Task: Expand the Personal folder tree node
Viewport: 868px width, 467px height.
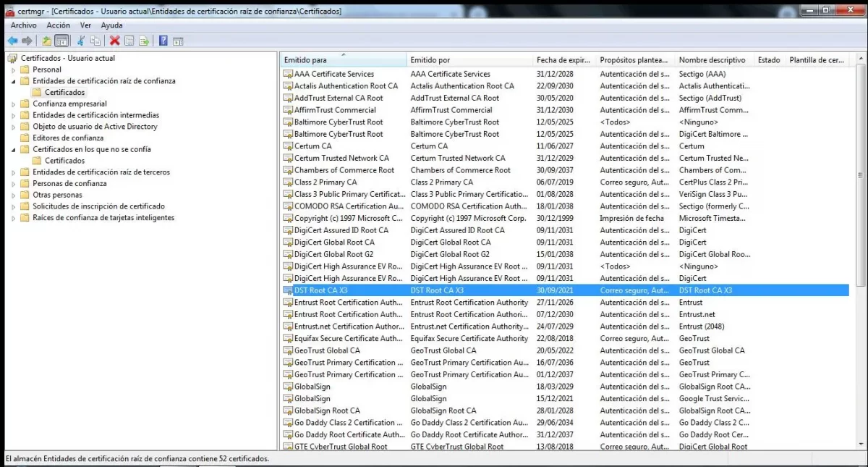Action: [x=14, y=70]
